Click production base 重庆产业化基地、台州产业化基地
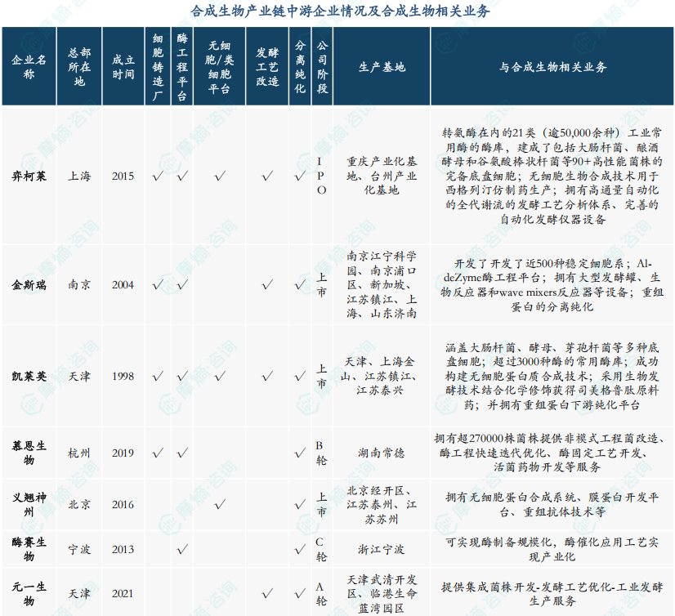This screenshot has height=616, width=675. (x=382, y=176)
